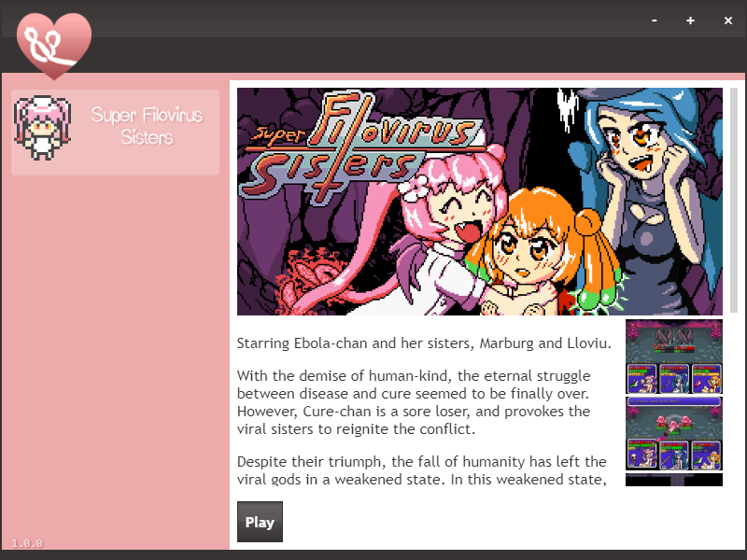The width and height of the screenshot is (747, 560).
Task: Click the 'Despite their triumph' paragraph
Action: point(422,470)
